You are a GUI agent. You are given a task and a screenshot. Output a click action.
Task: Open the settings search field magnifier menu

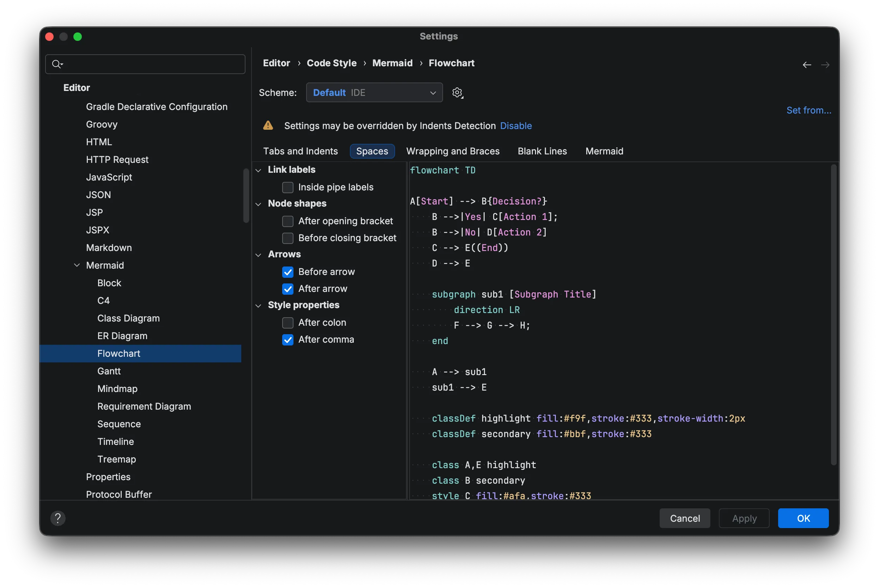coord(57,64)
